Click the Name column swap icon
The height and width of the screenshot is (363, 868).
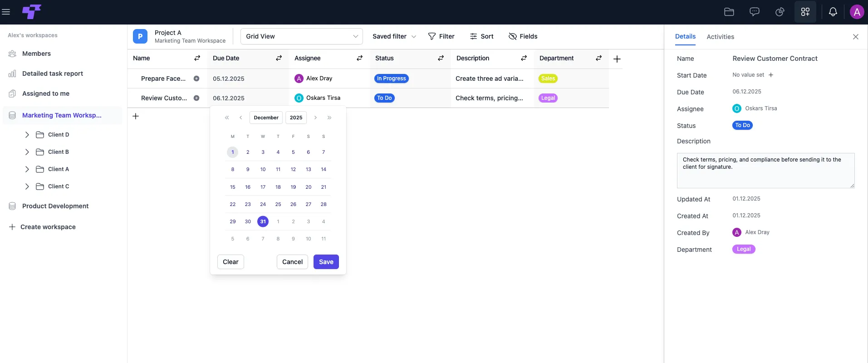point(197,58)
